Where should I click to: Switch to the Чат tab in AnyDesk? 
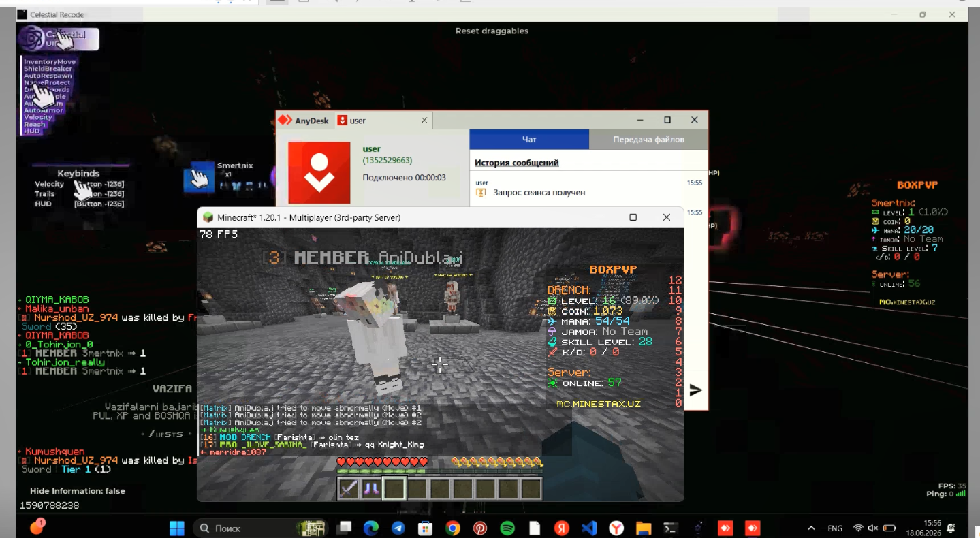coord(529,139)
